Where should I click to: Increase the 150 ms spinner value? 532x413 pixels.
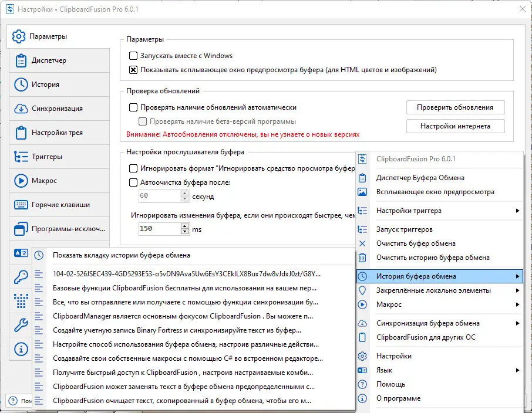pos(184,226)
